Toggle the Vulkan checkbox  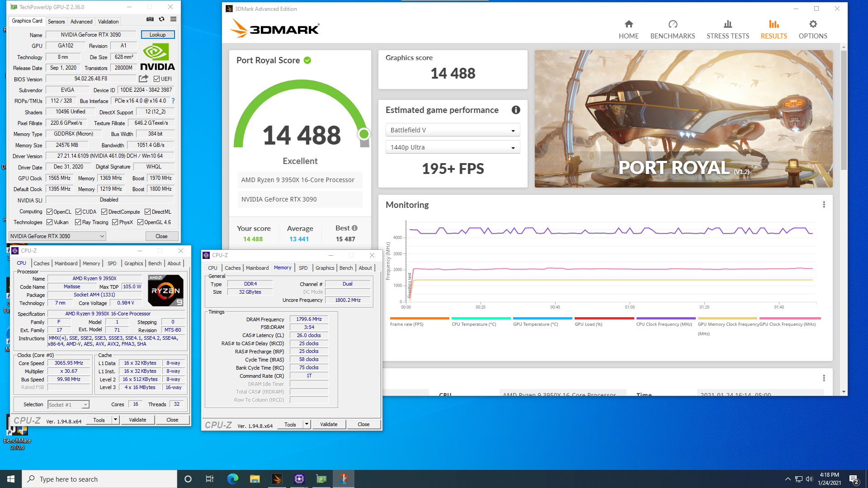(50, 222)
